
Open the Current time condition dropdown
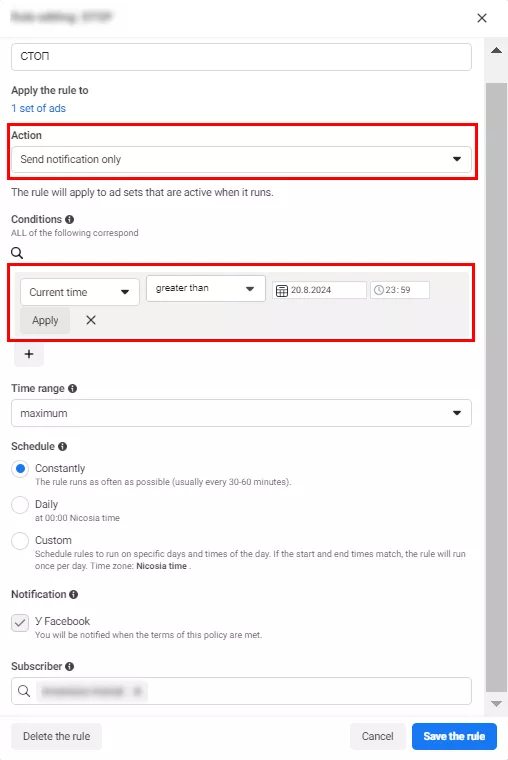[80, 292]
